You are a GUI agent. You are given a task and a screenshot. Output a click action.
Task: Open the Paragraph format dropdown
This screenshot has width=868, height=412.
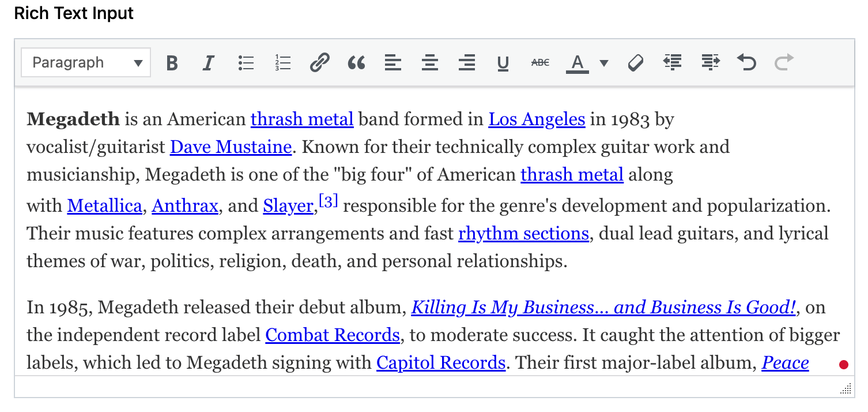(86, 62)
